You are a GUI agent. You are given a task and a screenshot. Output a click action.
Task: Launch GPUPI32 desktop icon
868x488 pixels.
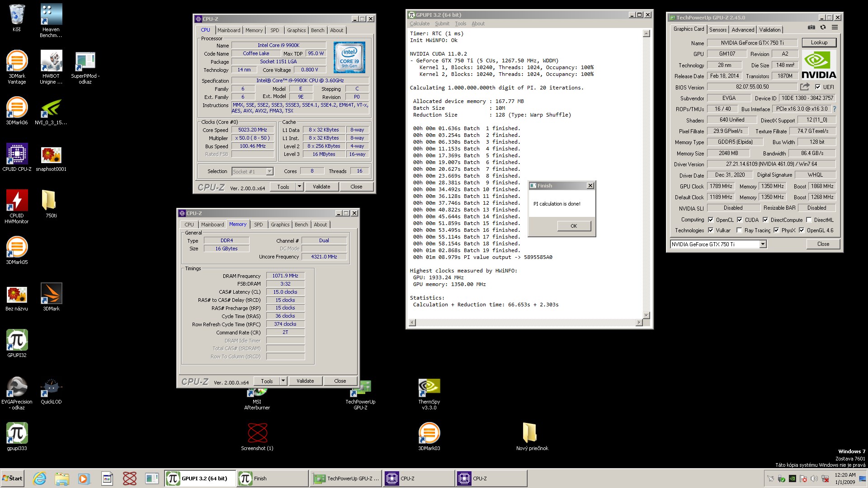(17, 343)
